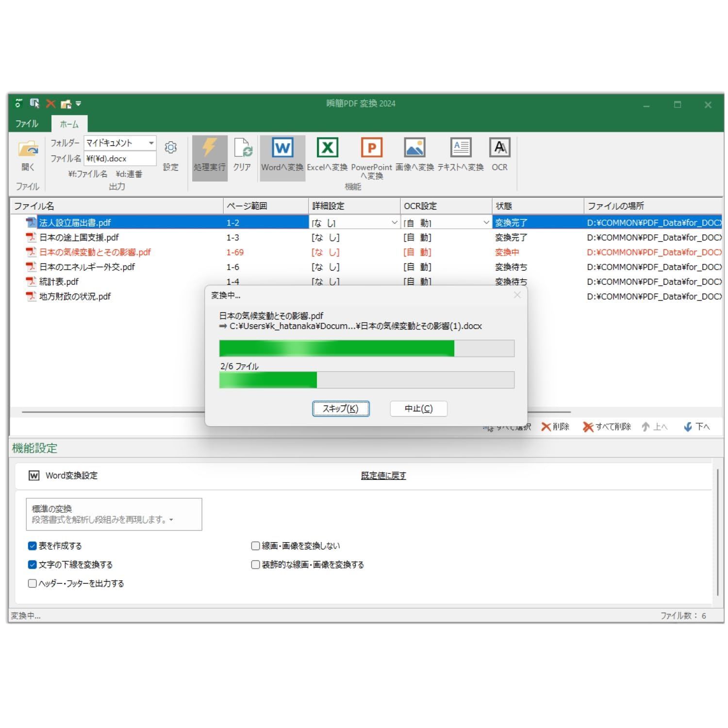This screenshot has height=728, width=728.
Task: Click the 詳細設定 column header
Action: (354, 206)
